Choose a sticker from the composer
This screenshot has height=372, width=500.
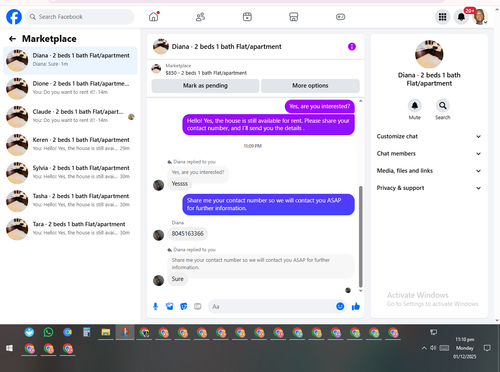[x=184, y=306]
